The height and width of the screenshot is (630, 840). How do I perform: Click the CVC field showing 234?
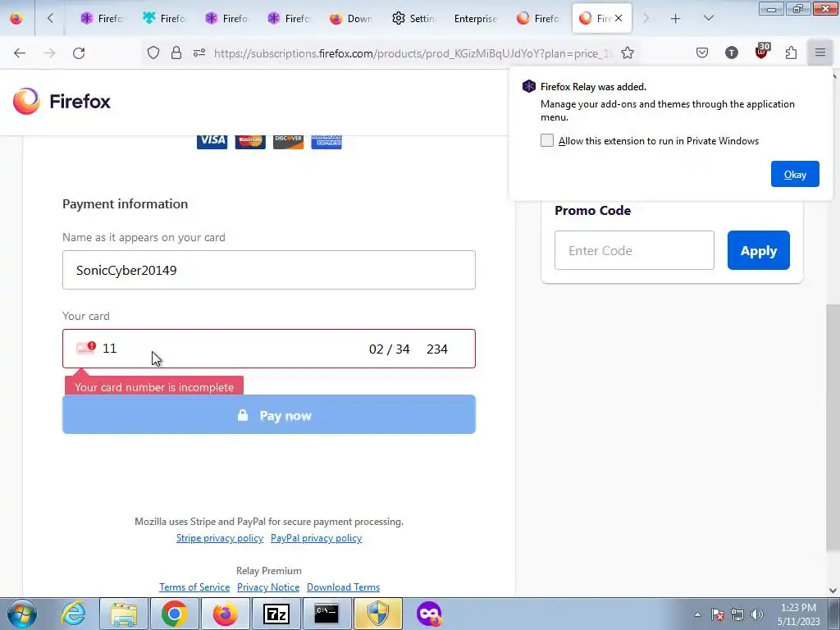(x=437, y=349)
